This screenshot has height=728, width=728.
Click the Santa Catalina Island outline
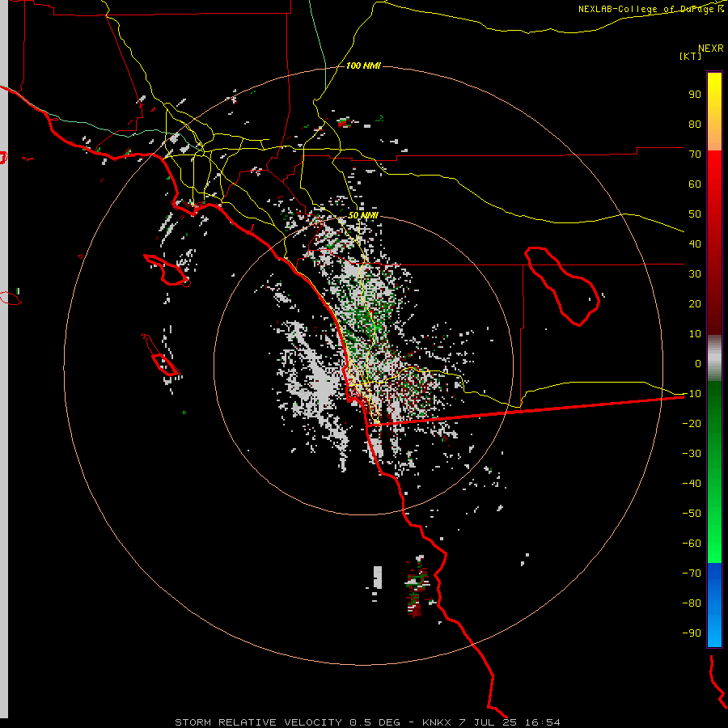tap(167, 269)
